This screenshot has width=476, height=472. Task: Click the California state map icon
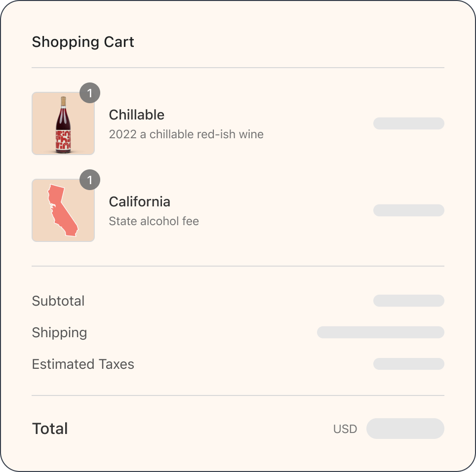[63, 210]
